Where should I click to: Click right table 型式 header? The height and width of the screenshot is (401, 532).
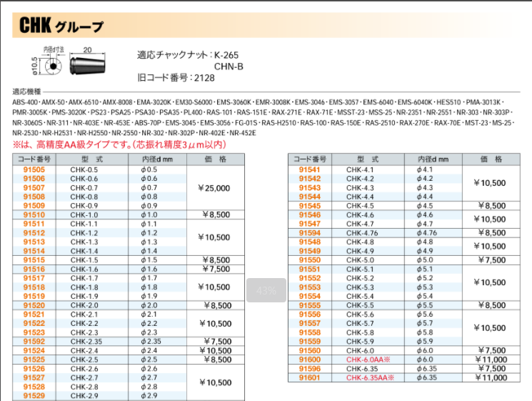pyautogui.click(x=368, y=159)
